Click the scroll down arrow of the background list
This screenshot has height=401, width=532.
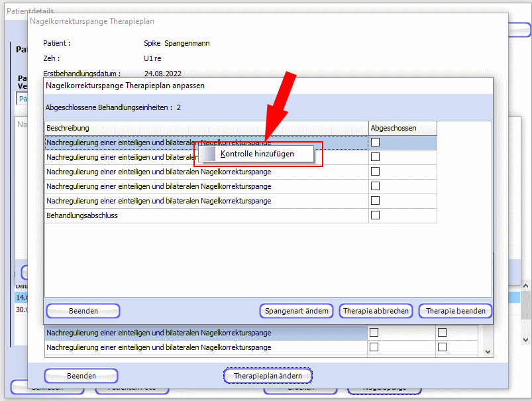tap(488, 353)
